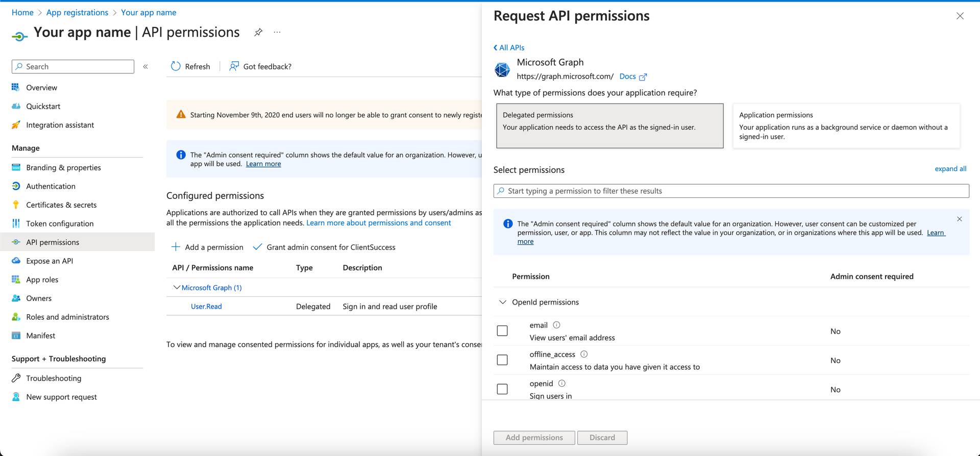This screenshot has width=980, height=456.
Task: Select the Delegated permissions option
Action: [x=609, y=126]
